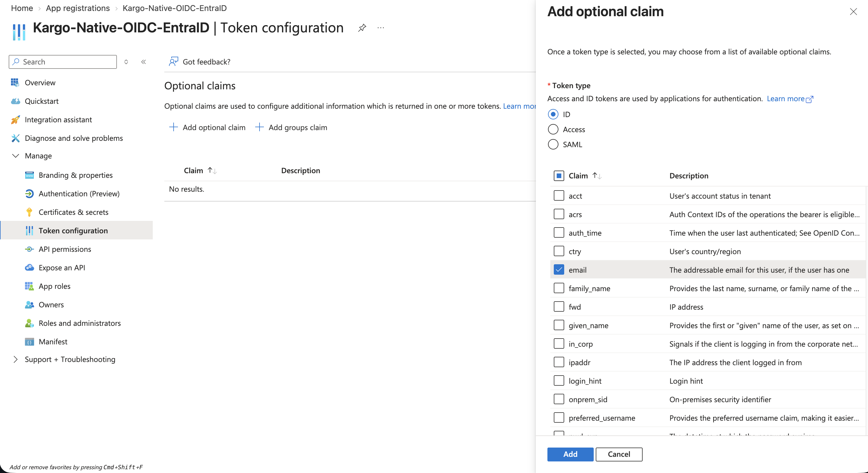Image resolution: width=868 pixels, height=473 pixels.
Task: Open the Learn more link under Optional claims
Action: (x=519, y=106)
